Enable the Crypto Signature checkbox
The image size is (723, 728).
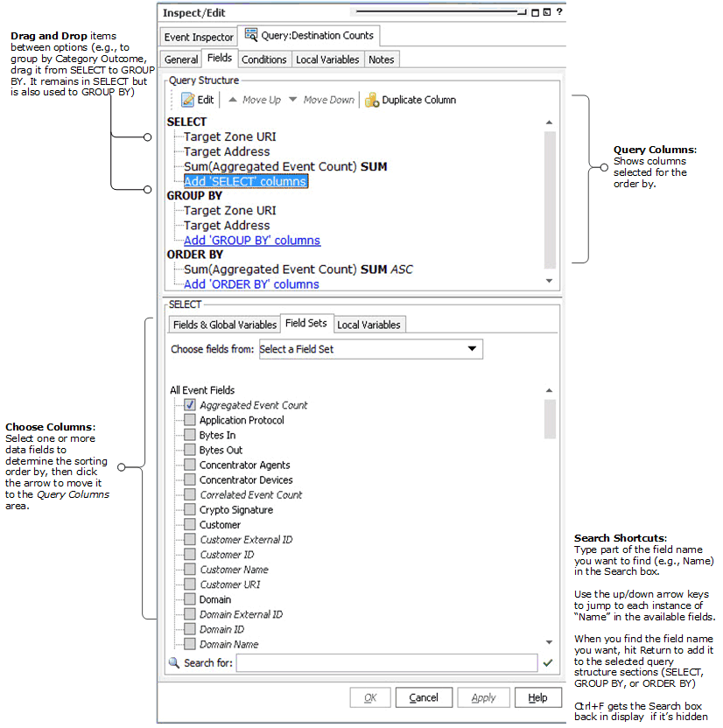[x=190, y=510]
